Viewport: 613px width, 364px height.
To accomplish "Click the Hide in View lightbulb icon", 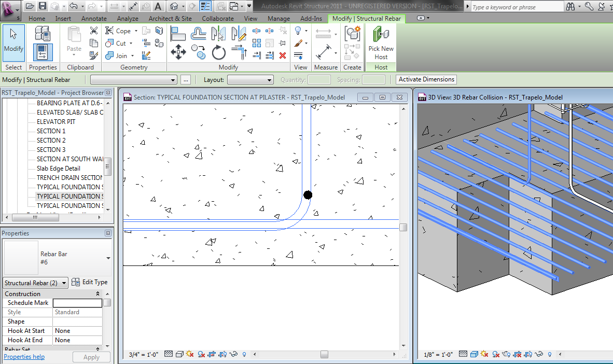I will coord(298,31).
